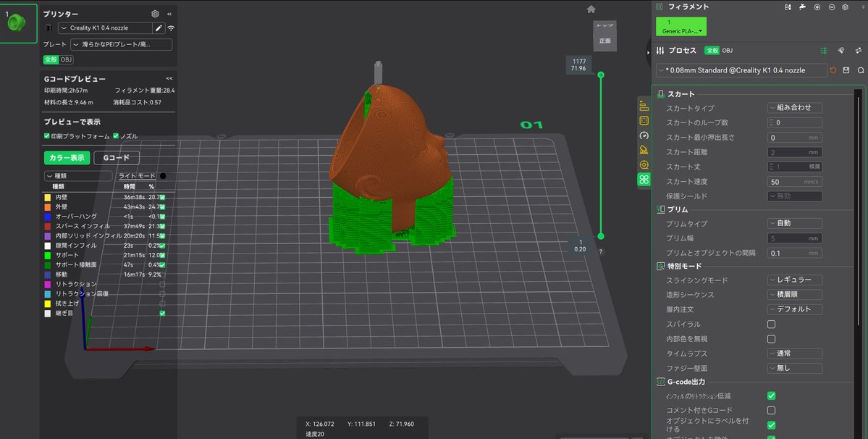The height and width of the screenshot is (439, 868).
Task: Open Creality K1 0.4 nozzle printer dropdown
Action: 105,28
